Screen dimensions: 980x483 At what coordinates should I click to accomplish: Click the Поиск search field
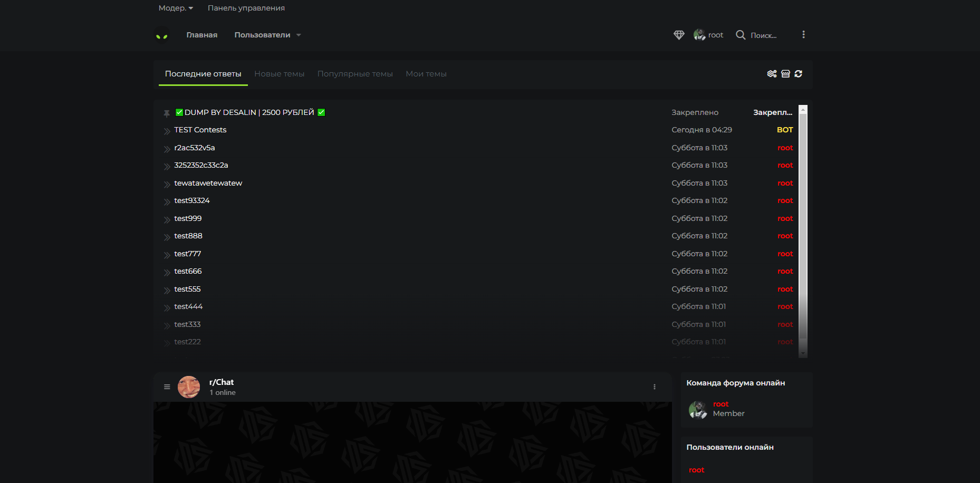pos(764,35)
